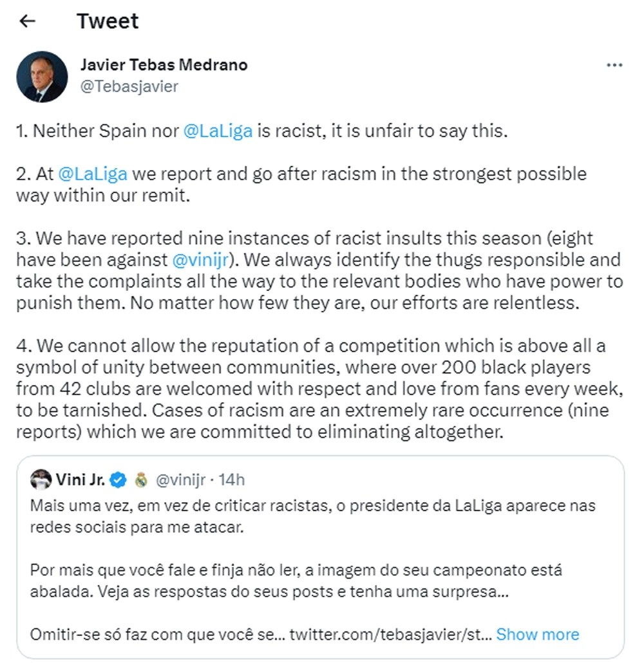Open the twitter.com/tebasjavier link

pyautogui.click(x=391, y=634)
